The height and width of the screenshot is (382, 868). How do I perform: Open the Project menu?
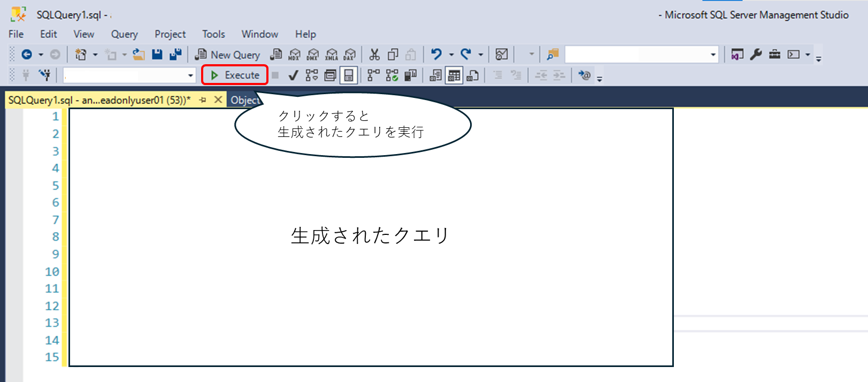coord(170,34)
